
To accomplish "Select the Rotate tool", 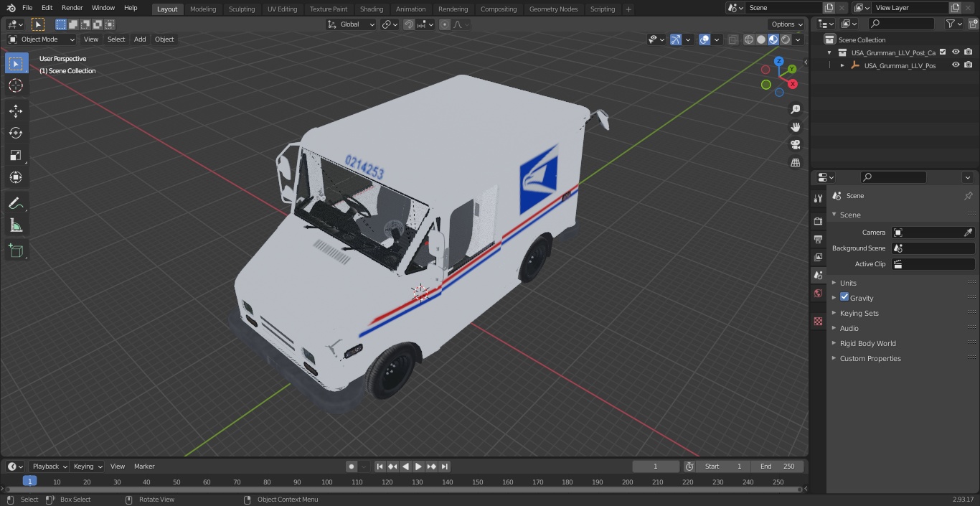I will click(x=16, y=133).
